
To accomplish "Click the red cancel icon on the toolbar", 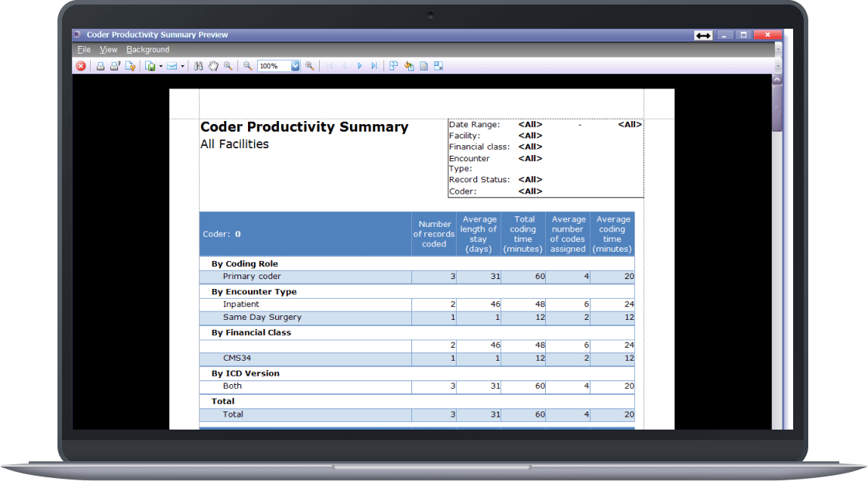I will pyautogui.click(x=81, y=66).
